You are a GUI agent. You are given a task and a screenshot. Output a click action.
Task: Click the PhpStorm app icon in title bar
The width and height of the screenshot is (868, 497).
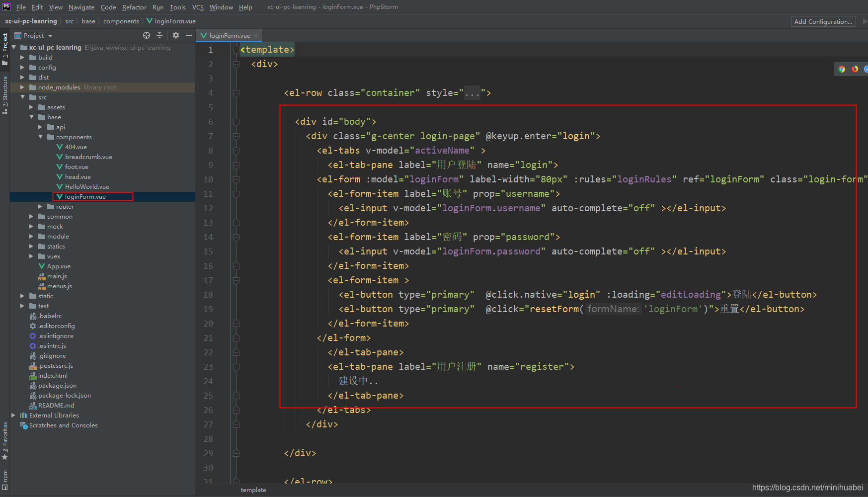click(6, 6)
